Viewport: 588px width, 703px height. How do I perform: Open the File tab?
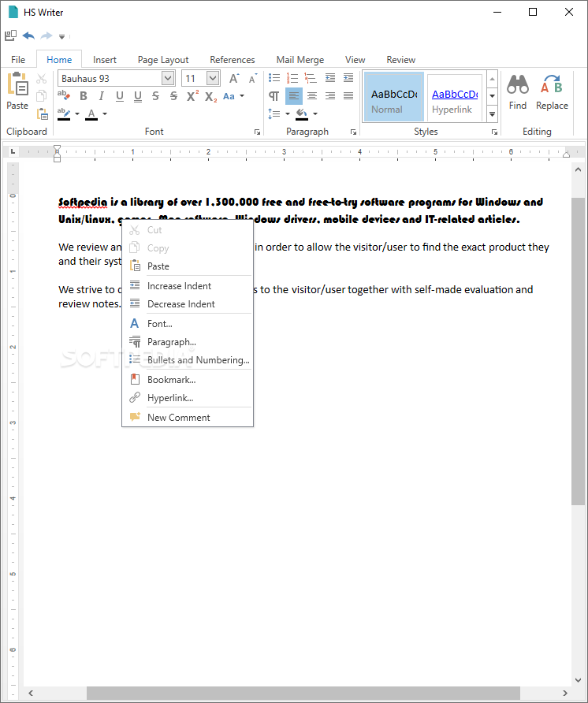(18, 60)
